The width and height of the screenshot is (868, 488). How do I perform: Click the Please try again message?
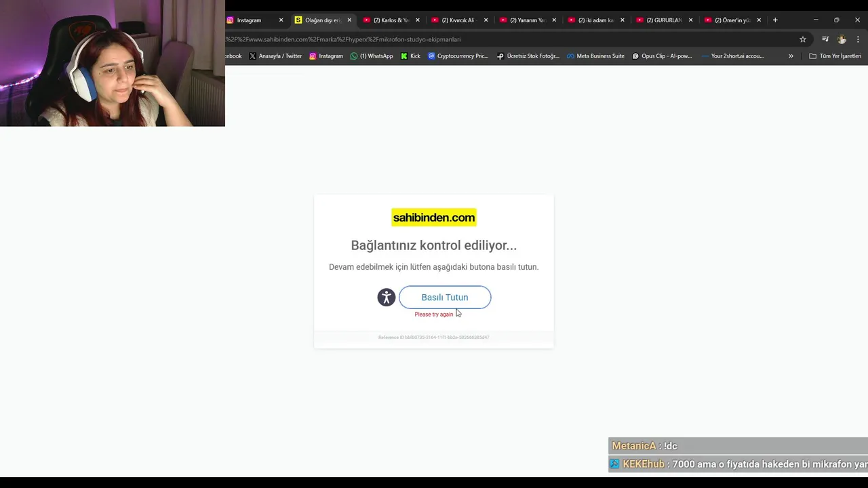(434, 314)
